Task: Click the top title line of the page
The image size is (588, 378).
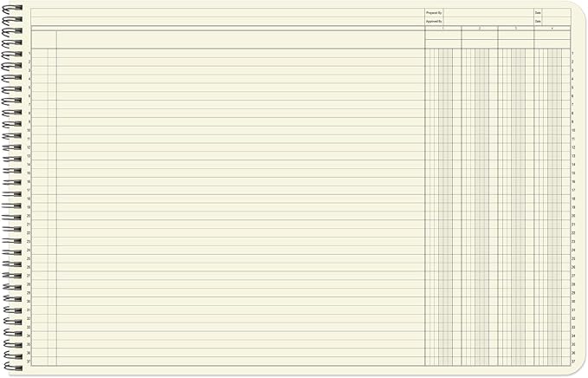Action: click(225, 12)
